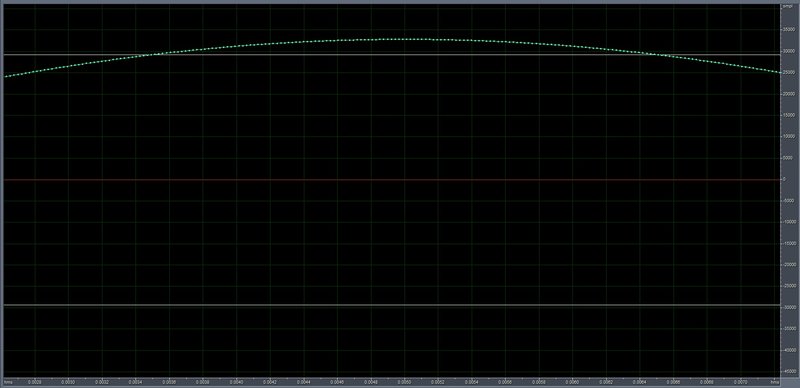Click the 25000 amplitude ruler label
Image resolution: width=800 pixels, height=388 pixels.
789,72
